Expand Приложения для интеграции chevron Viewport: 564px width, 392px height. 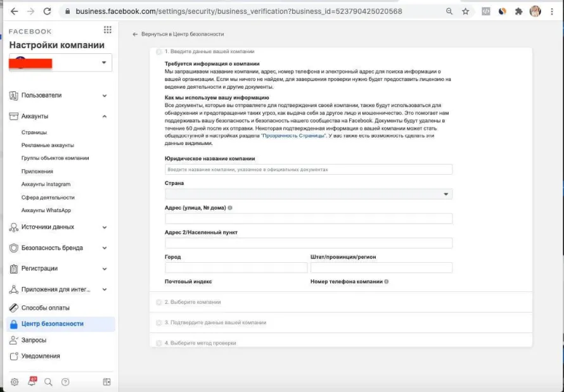pos(105,289)
